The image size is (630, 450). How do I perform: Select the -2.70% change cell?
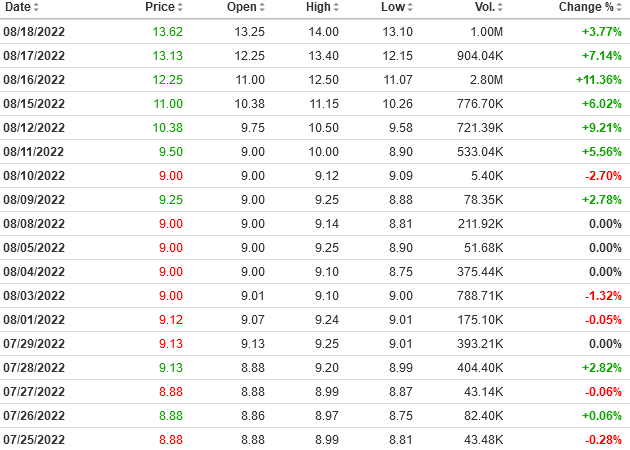(602, 175)
